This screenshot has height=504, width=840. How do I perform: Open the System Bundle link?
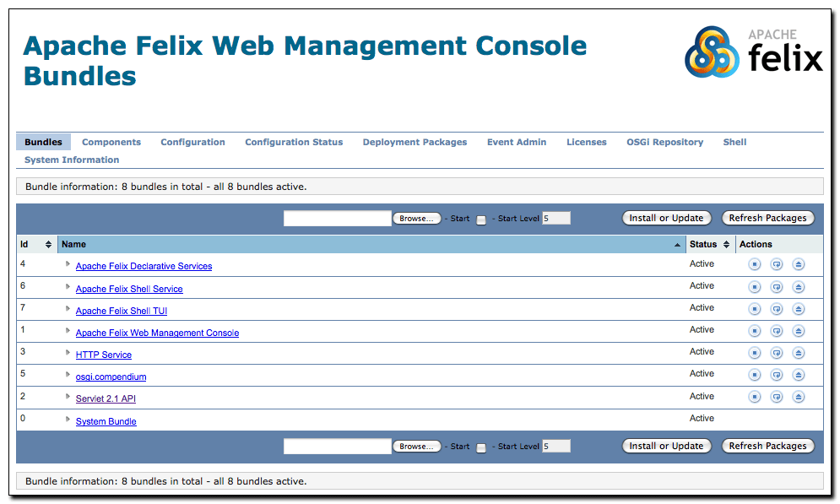[x=106, y=421]
